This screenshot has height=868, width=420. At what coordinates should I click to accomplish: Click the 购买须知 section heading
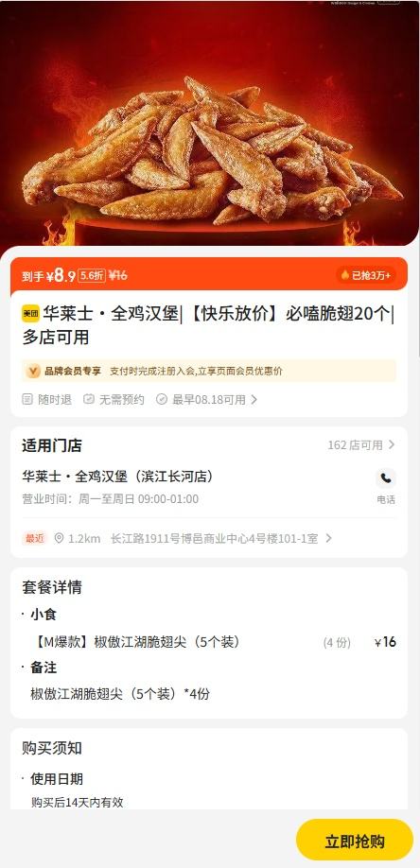pos(52,748)
